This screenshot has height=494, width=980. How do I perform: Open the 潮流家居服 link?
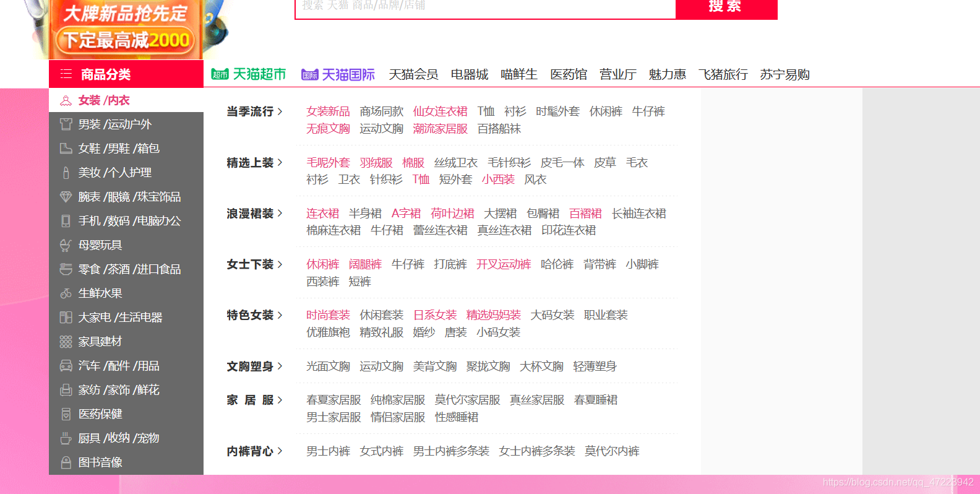pyautogui.click(x=441, y=129)
